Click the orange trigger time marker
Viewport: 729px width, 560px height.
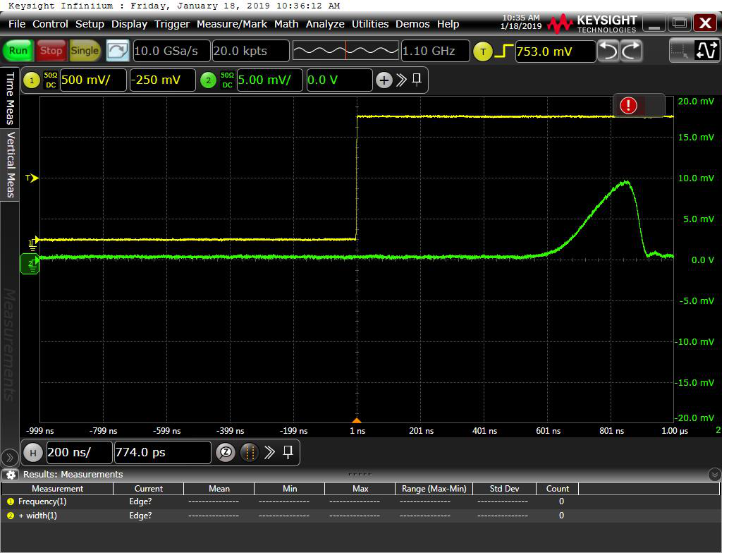pyautogui.click(x=357, y=420)
